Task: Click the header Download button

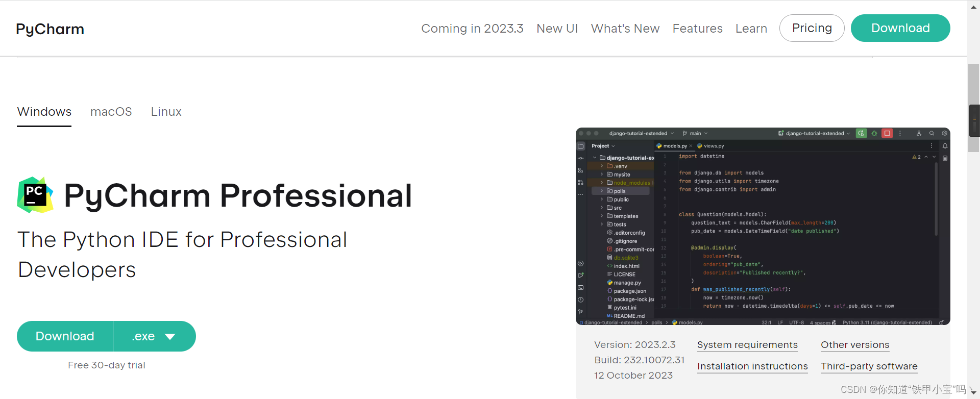Action: tap(900, 28)
